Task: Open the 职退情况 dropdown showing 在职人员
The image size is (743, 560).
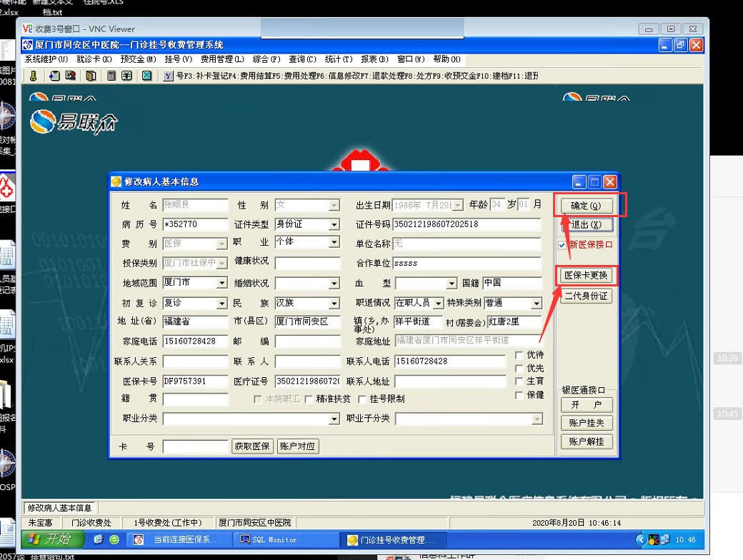Action: pyautogui.click(x=439, y=304)
